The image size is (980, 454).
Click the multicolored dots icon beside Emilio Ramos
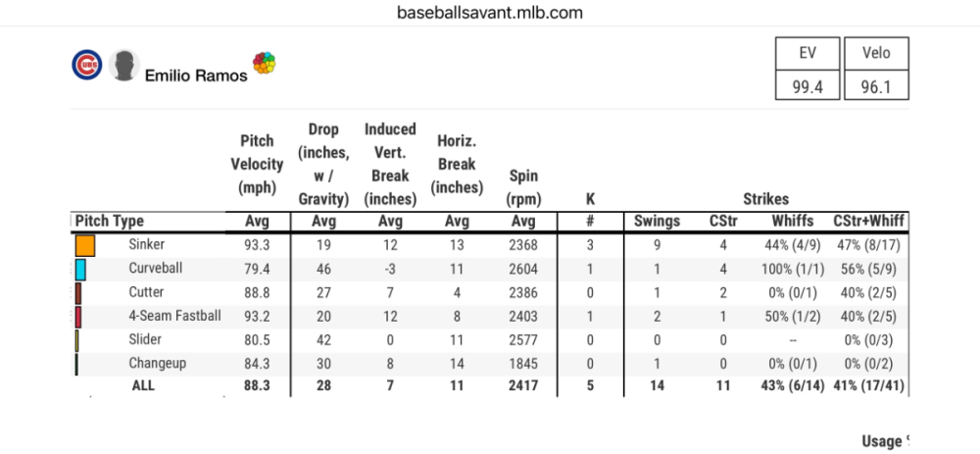point(265,63)
